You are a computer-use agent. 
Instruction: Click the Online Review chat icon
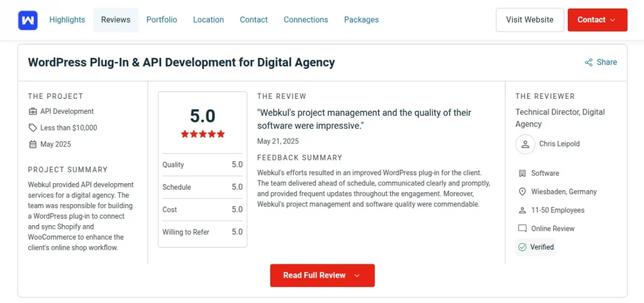click(x=522, y=228)
